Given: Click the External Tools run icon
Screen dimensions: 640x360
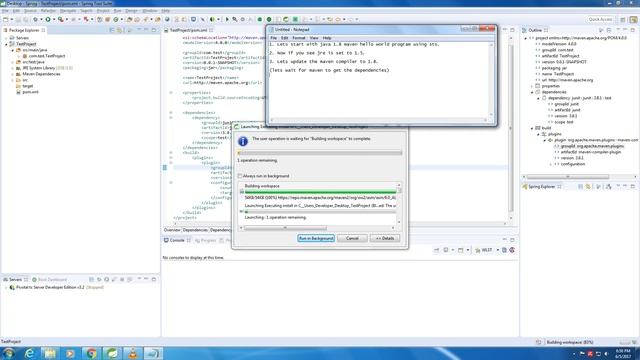Looking at the screenshot, I should [60, 19].
